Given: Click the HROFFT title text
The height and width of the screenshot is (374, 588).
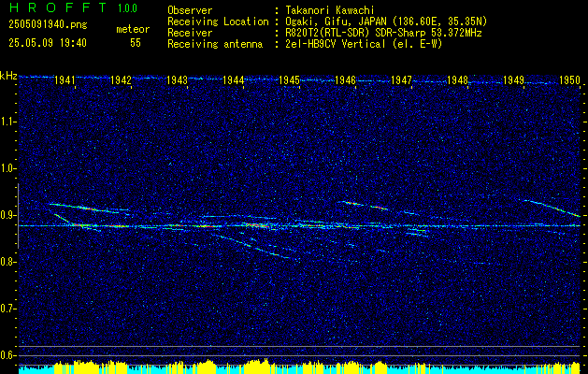Looking at the screenshot, I should pyautogui.click(x=59, y=7).
